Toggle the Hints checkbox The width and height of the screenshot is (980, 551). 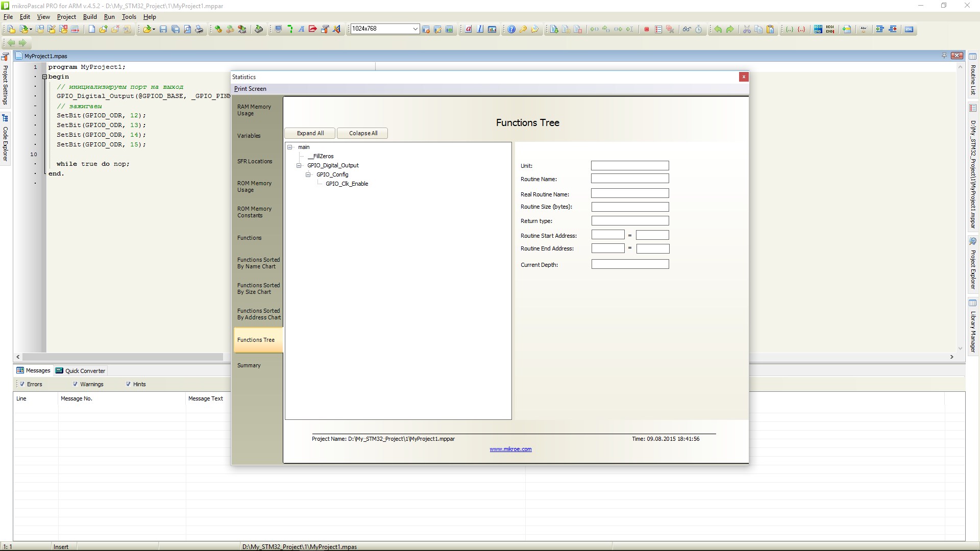pos(129,384)
